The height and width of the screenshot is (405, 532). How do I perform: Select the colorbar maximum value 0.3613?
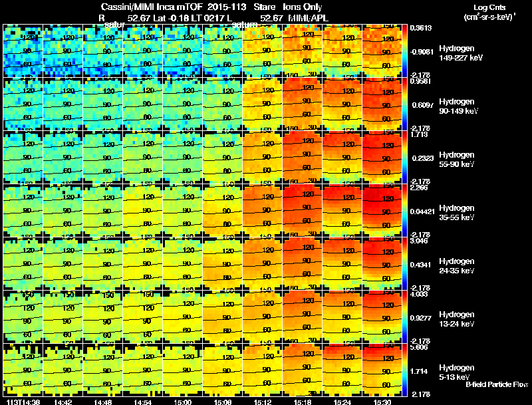point(421,28)
